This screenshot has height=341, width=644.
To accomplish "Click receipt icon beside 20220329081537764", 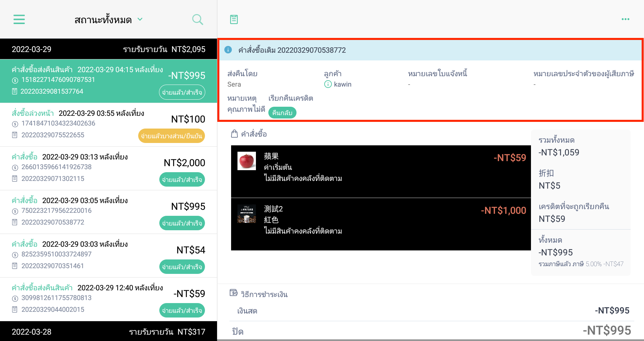I will click(x=14, y=91).
